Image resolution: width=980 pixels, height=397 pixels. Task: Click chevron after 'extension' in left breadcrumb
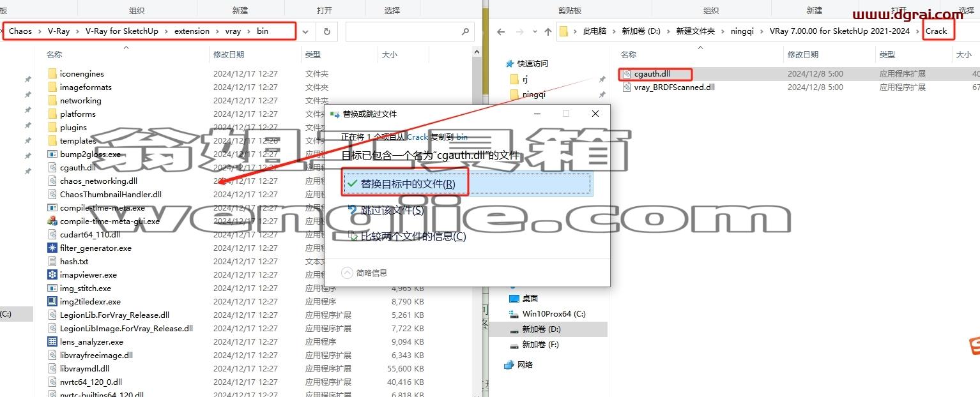217,31
